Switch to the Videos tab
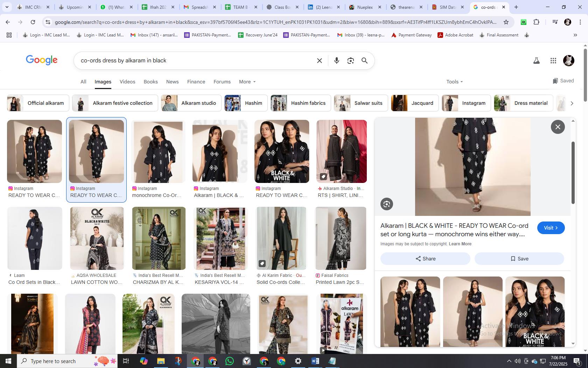Screen dimensions: 588x368 point(127,82)
